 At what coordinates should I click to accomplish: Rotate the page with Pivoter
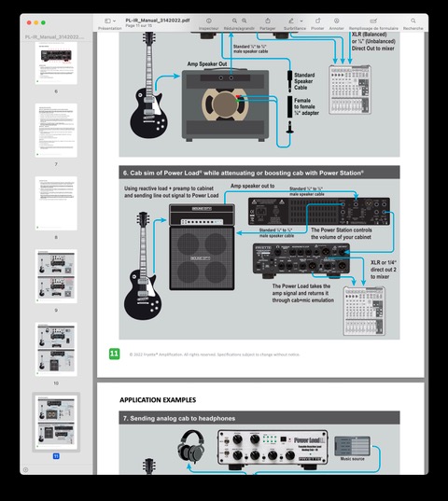point(317,21)
